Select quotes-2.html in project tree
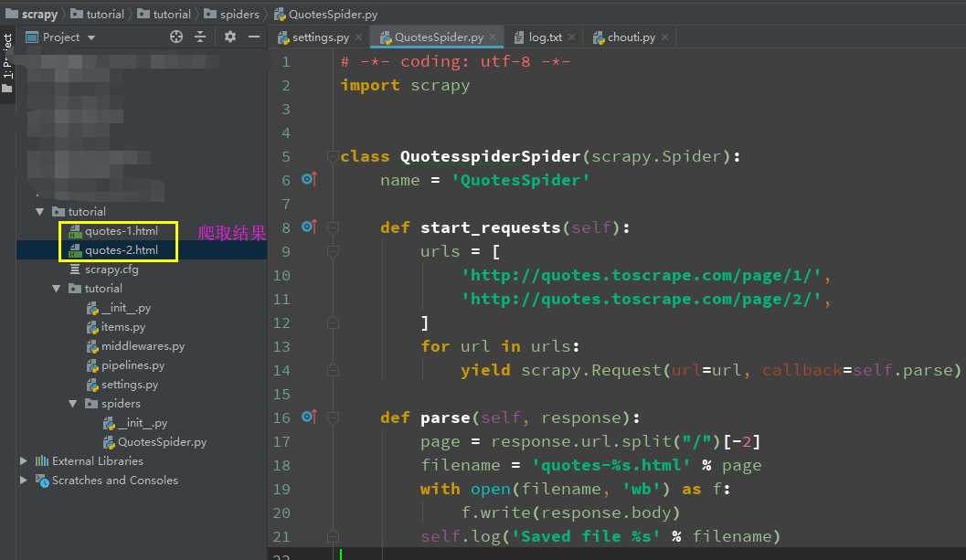 [x=122, y=250]
